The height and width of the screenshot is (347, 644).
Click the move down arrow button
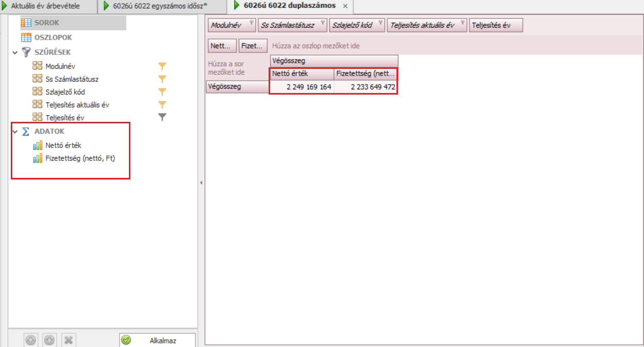pyautogui.click(x=49, y=340)
